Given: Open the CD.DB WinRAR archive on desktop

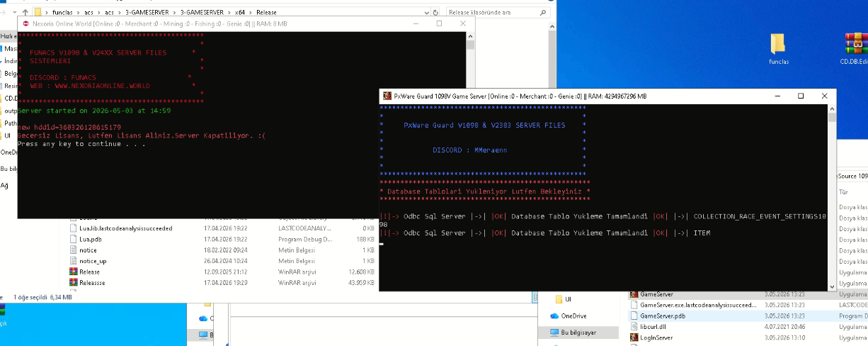Looking at the screenshot, I should click(855, 44).
